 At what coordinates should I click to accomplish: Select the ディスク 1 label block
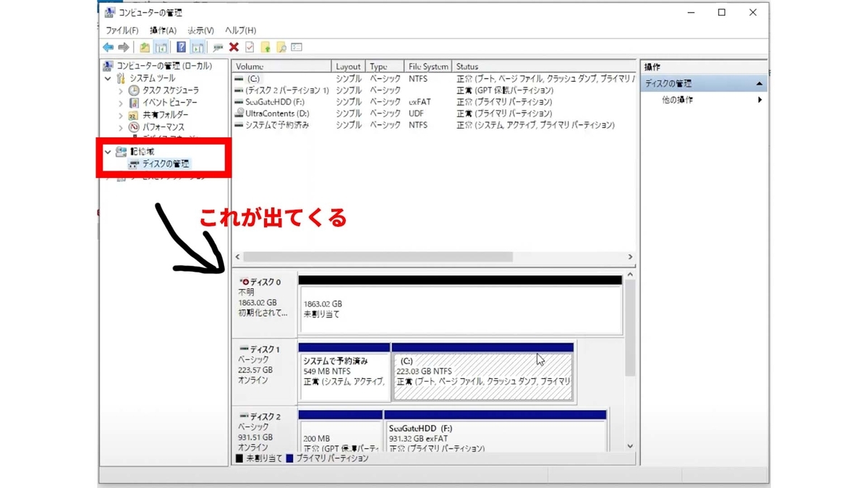click(264, 372)
